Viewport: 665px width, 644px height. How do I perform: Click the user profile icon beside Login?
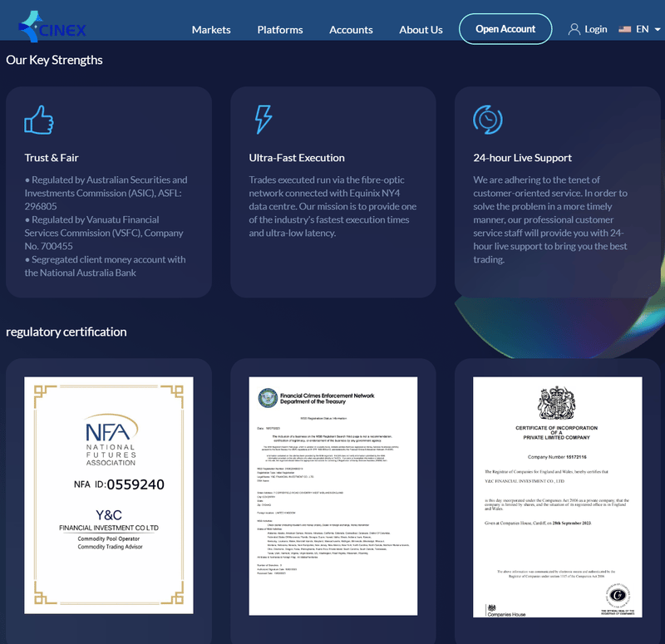(574, 29)
